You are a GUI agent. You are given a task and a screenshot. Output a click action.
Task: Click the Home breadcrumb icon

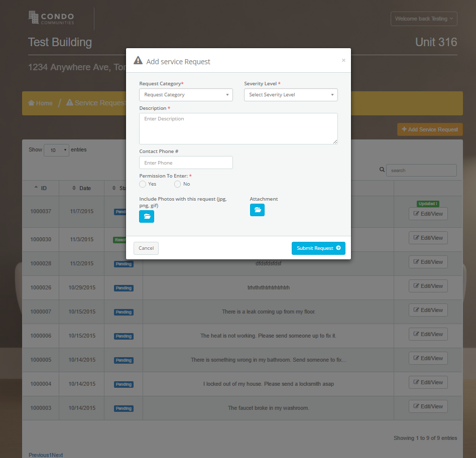coord(32,102)
